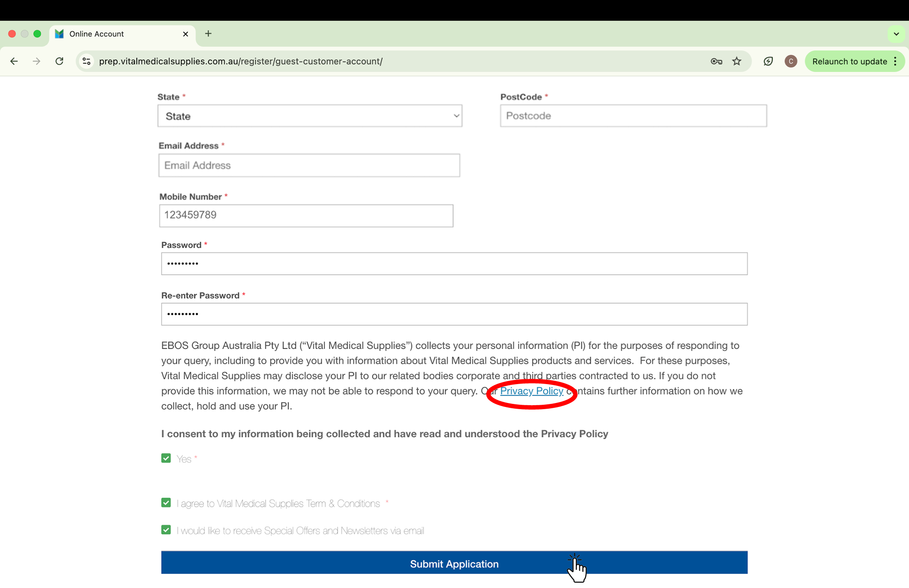Click the Mobile Number field

(306, 215)
